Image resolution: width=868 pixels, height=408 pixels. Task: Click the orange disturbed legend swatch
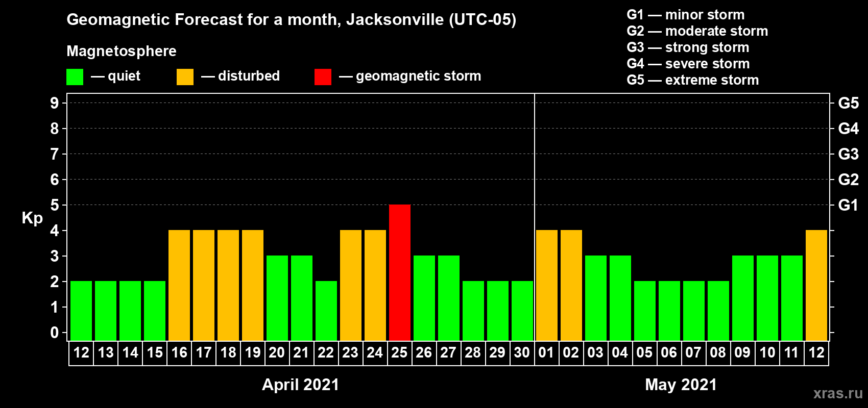pos(185,77)
